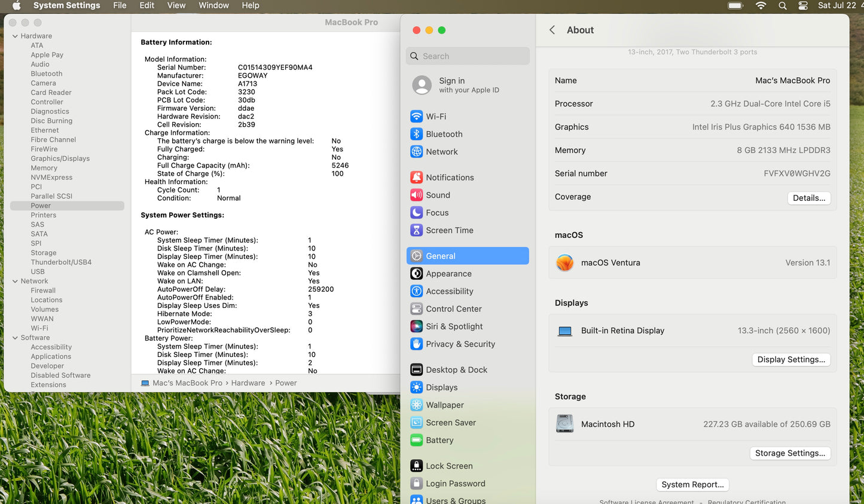Open the File menu
Viewport: 864px width, 504px height.
pos(120,5)
